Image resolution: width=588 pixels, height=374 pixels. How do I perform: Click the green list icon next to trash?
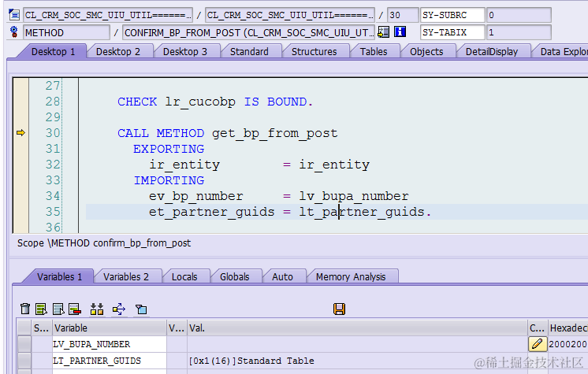click(41, 309)
